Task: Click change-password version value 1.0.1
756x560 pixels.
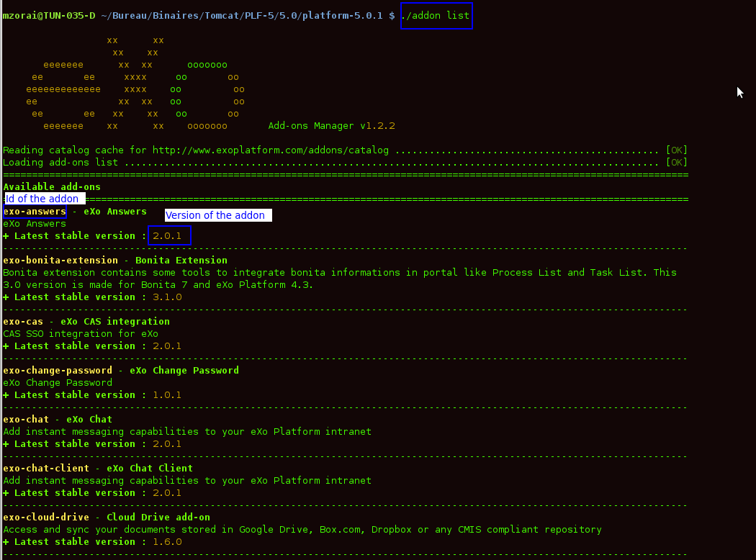Action: pos(167,394)
